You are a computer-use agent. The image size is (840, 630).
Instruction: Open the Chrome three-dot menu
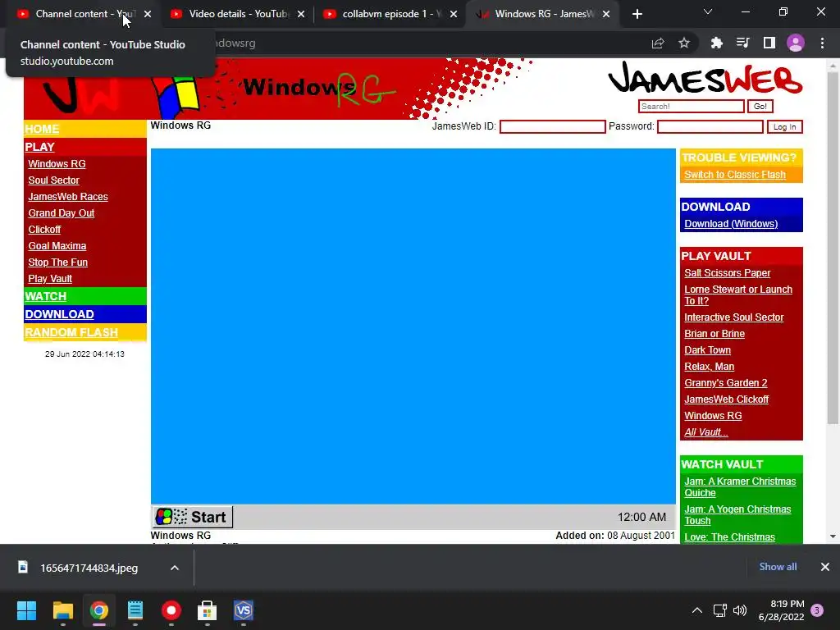(822, 43)
